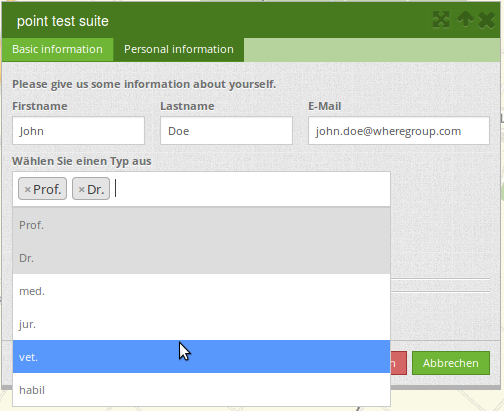Viewport: 504px width, 411px height.
Task: Click the selected Dr. option in list
Action: tap(201, 258)
